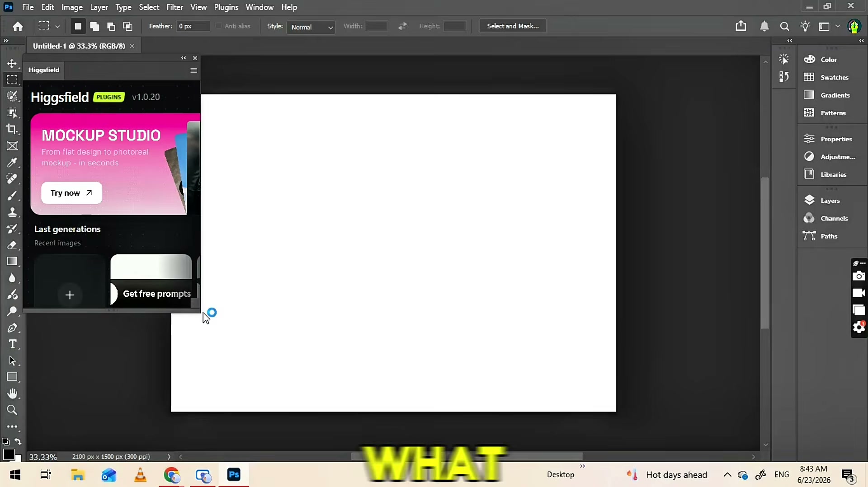
Task: Select the Pen tool
Action: tap(12, 328)
